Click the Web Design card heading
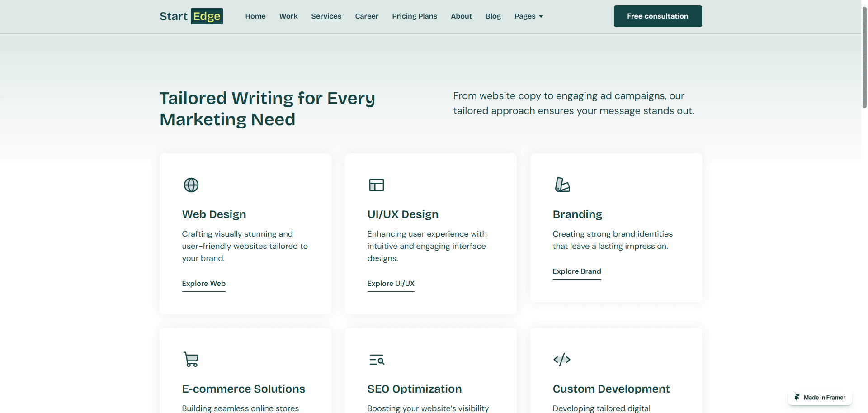 (x=214, y=214)
